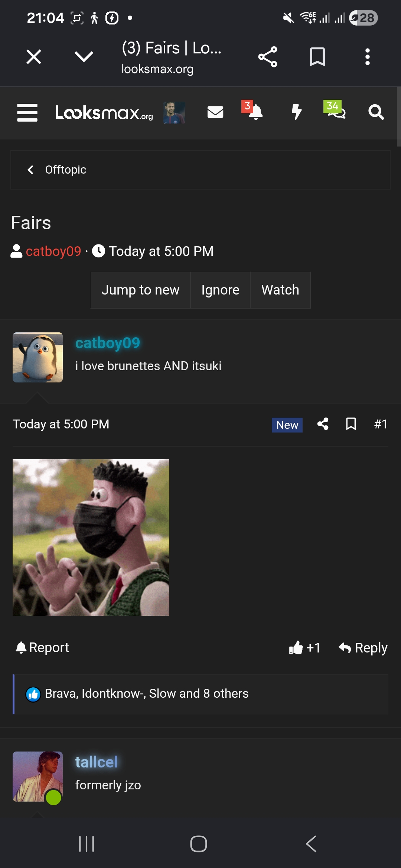Share the page via browser share icon
Screen dimensions: 401x868
pyautogui.click(x=268, y=57)
